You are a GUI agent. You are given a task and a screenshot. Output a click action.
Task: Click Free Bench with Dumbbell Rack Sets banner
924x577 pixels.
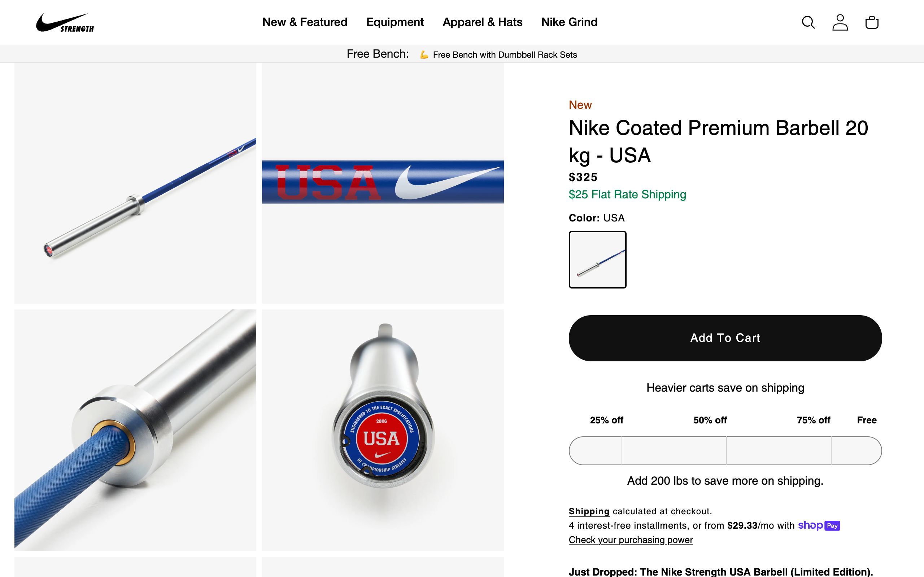[x=504, y=55]
